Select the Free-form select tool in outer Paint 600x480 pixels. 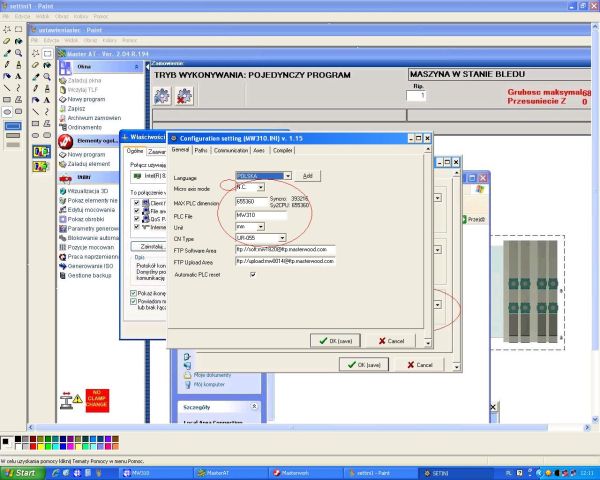point(7,29)
